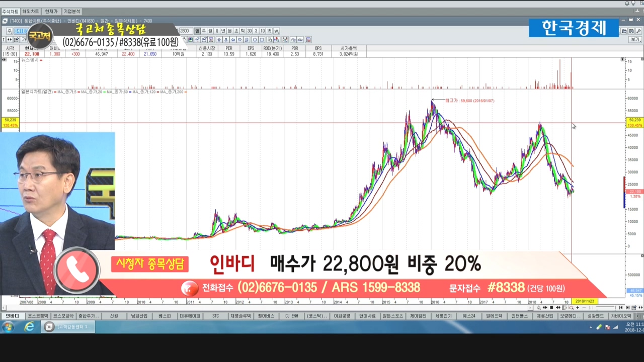The width and height of the screenshot is (644, 362).
Task: Open the 기업분석 tab
Action: pyautogui.click(x=72, y=11)
